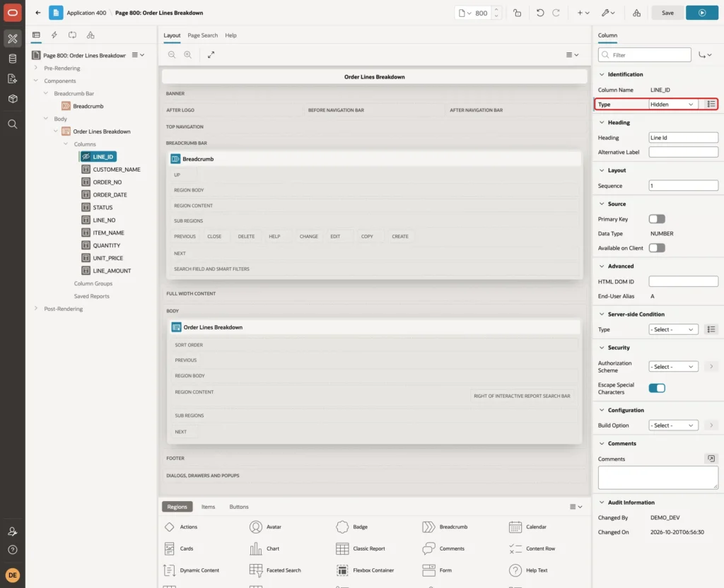Open the Authorization Scheme select list
The width and height of the screenshot is (724, 588).
(x=673, y=367)
